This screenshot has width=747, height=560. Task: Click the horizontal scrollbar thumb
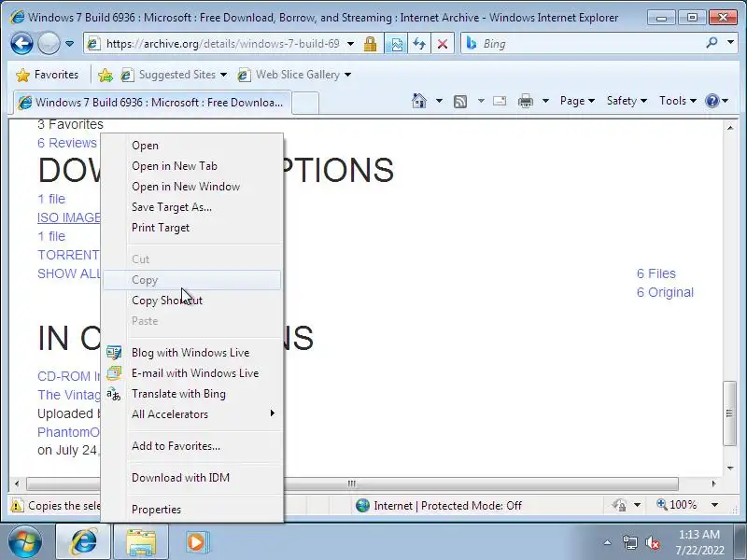point(352,483)
